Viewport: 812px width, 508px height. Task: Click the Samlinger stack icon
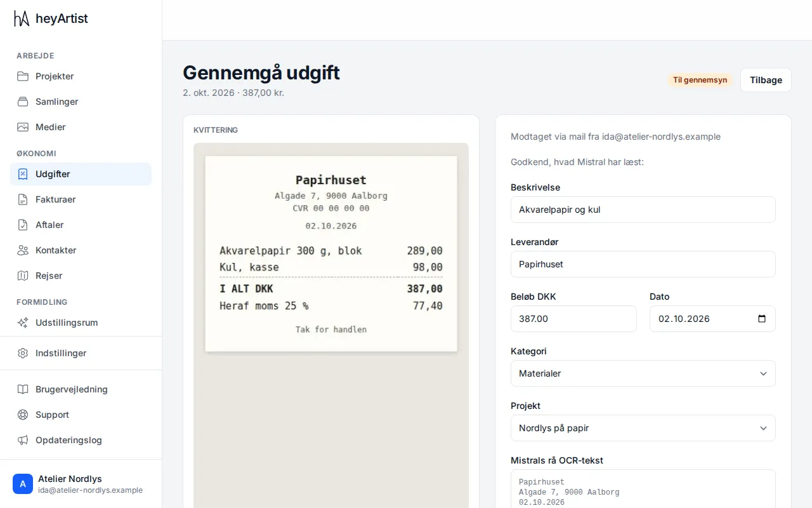coord(23,102)
